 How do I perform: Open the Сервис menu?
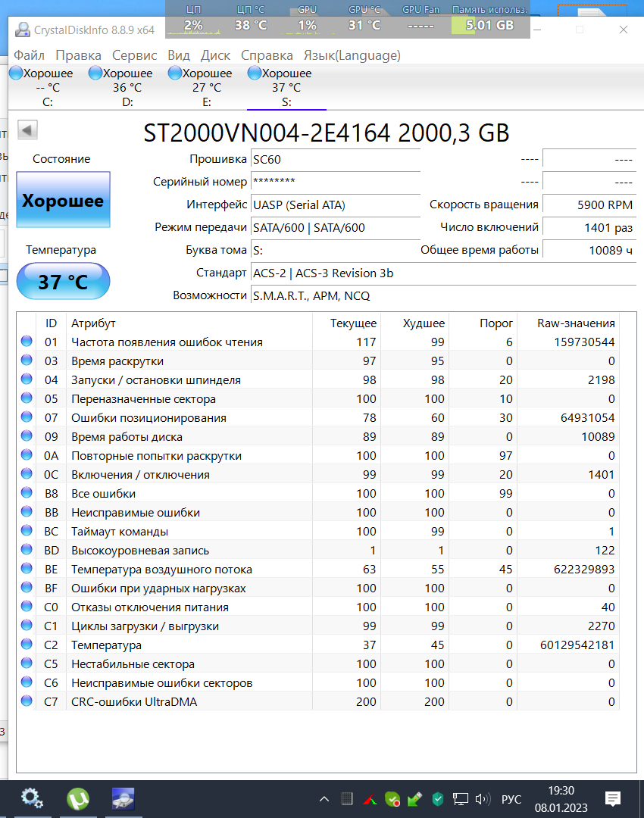[135, 55]
